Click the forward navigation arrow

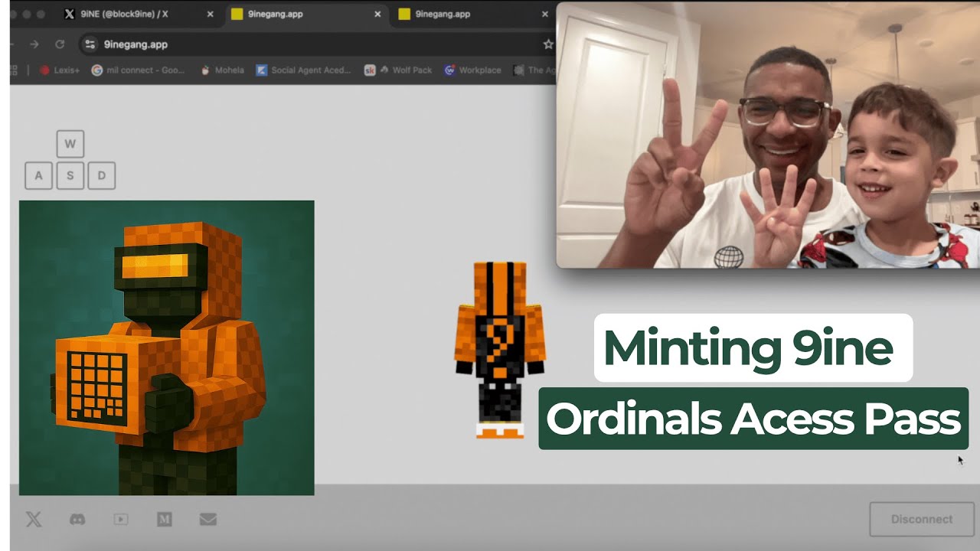[x=34, y=44]
